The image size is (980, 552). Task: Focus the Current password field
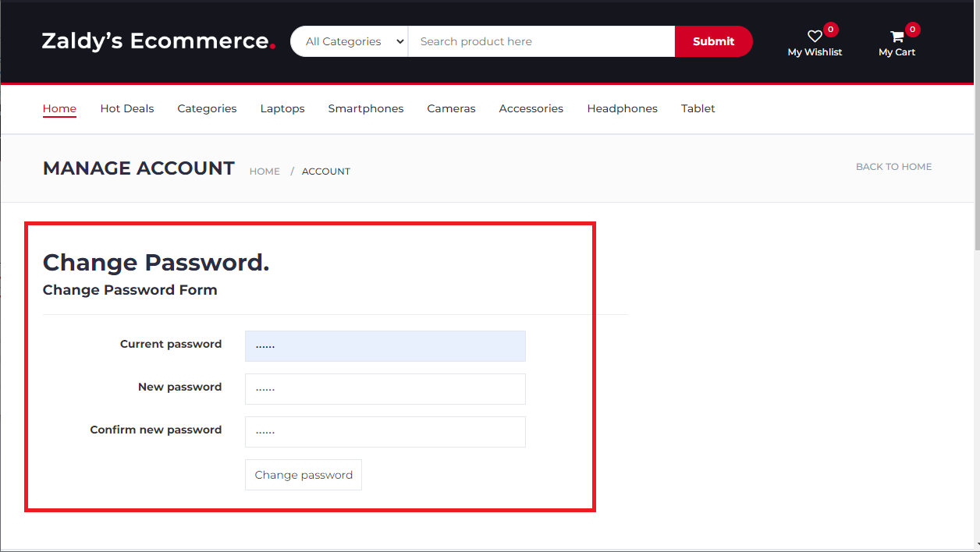click(385, 345)
